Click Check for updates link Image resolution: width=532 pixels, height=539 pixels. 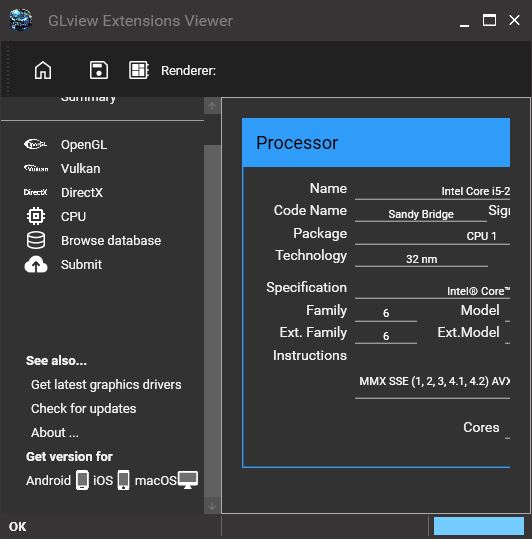[x=84, y=409]
